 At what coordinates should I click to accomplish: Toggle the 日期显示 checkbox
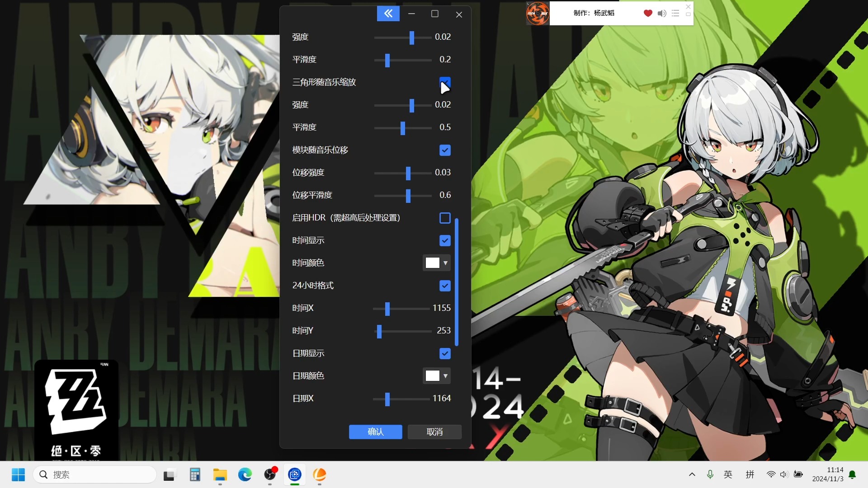[445, 353]
